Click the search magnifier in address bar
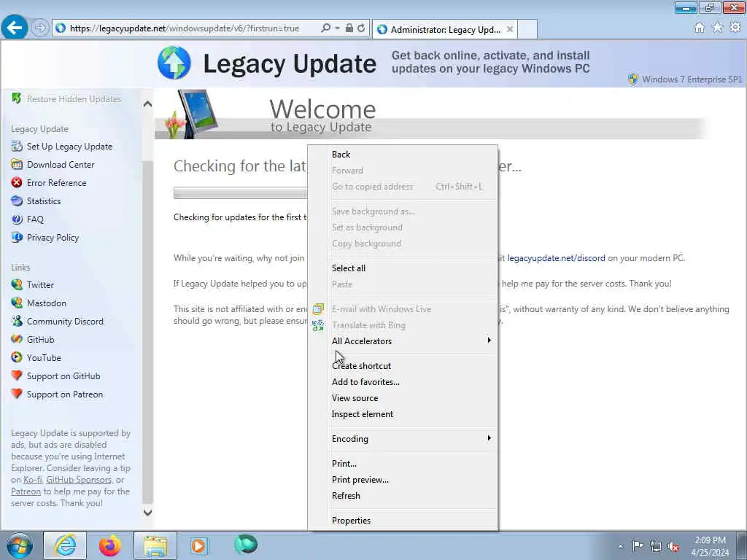 tap(326, 28)
